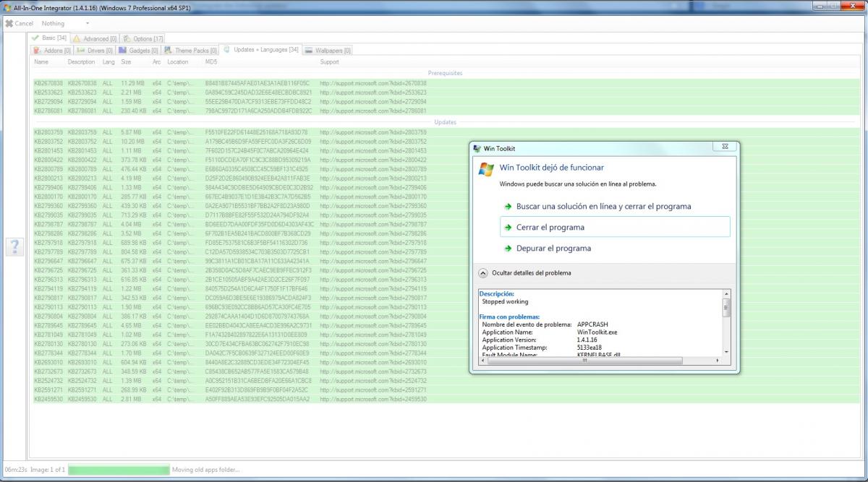This screenshot has width=868, height=482.
Task: Sort list by Support column header
Action: 330,62
